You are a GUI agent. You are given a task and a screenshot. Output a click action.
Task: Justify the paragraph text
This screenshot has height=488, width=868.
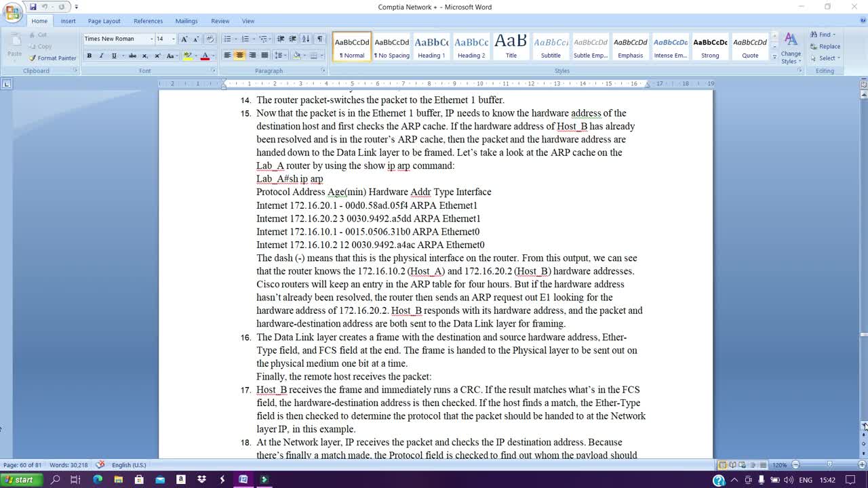point(264,56)
